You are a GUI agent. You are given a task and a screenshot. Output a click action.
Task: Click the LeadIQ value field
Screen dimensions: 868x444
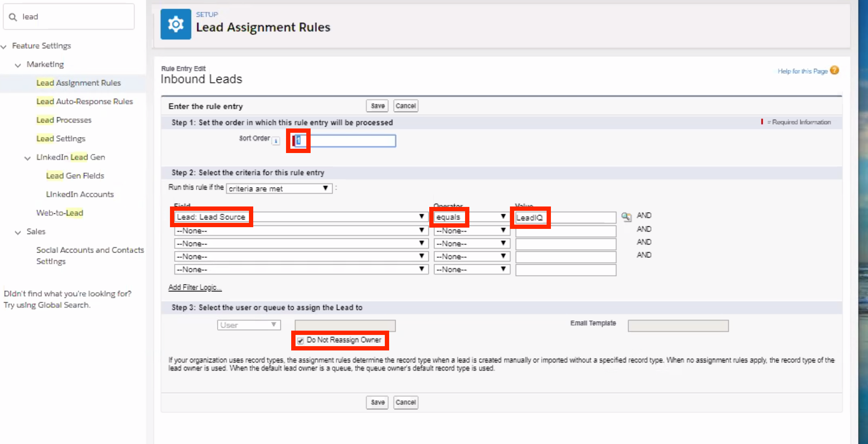(565, 218)
